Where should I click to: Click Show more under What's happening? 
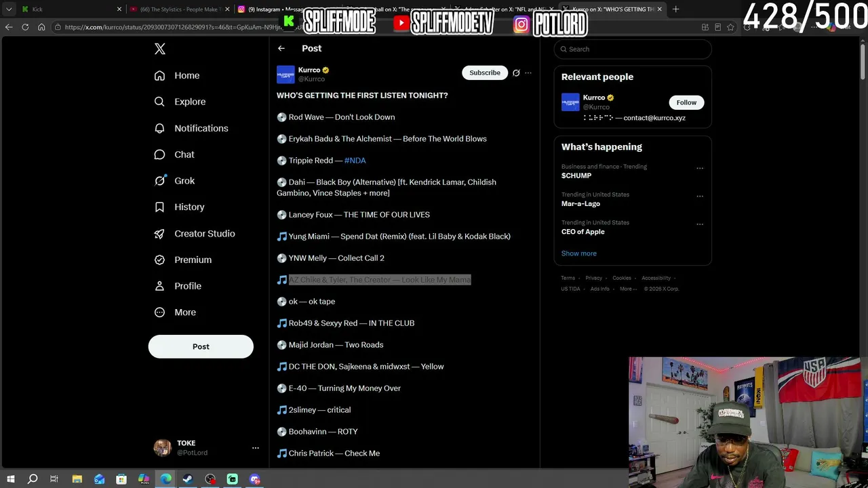579,253
